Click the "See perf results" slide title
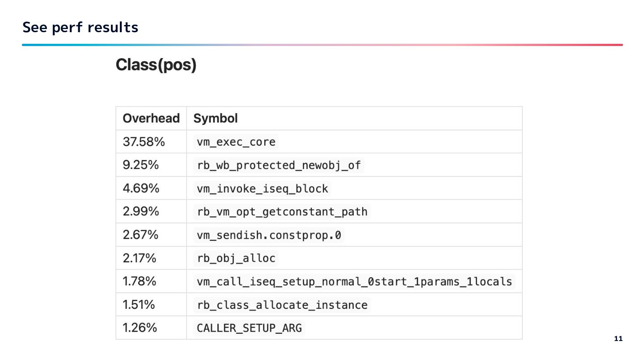Screen dimensions: 644x362 (80, 28)
